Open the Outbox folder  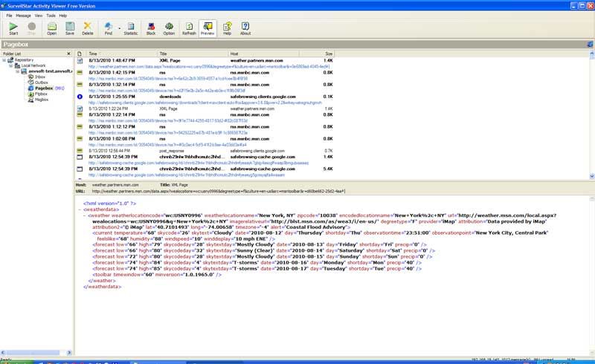click(x=42, y=82)
